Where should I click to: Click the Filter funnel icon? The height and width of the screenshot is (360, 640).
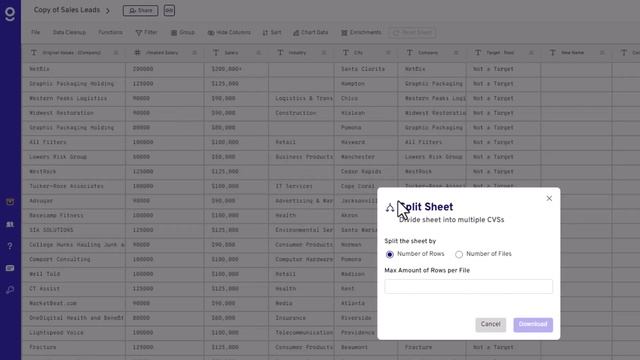(139, 33)
